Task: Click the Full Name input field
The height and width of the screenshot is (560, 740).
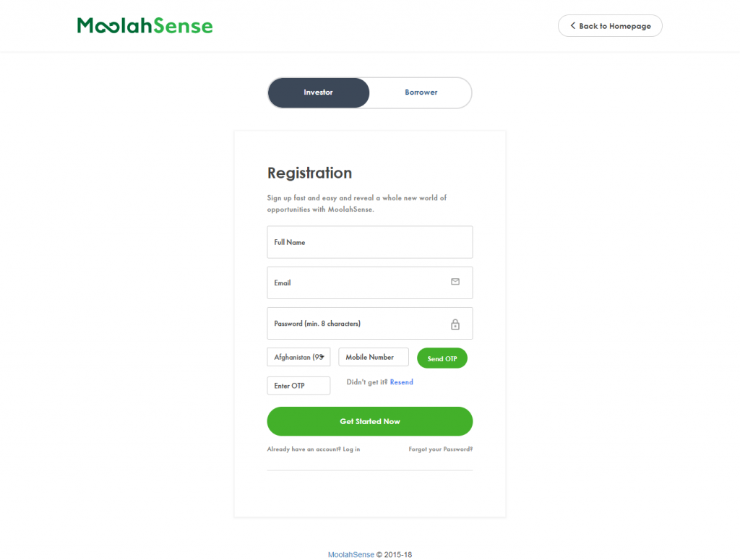Action: [x=369, y=242]
